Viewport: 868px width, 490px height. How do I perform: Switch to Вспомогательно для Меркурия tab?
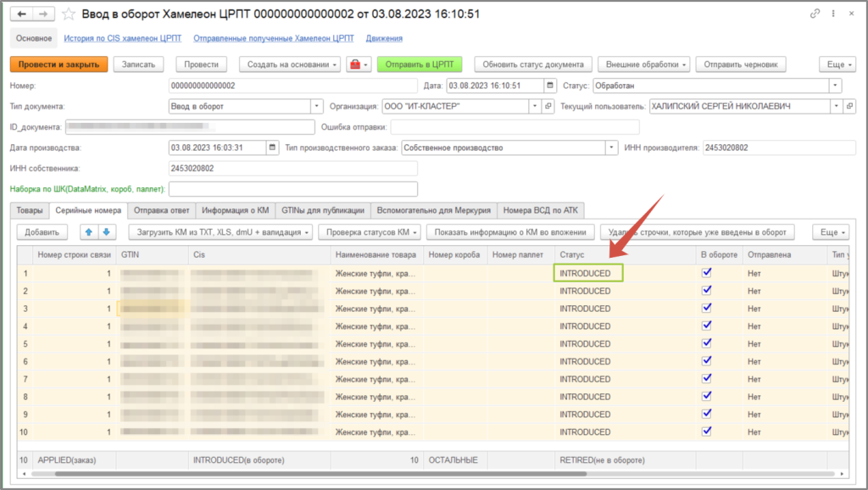pos(433,210)
